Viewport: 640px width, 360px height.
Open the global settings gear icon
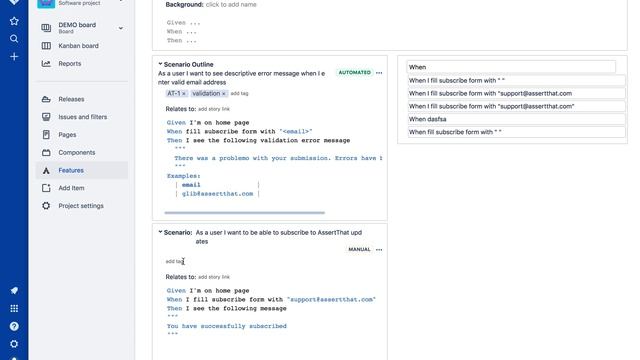pyautogui.click(x=14, y=344)
